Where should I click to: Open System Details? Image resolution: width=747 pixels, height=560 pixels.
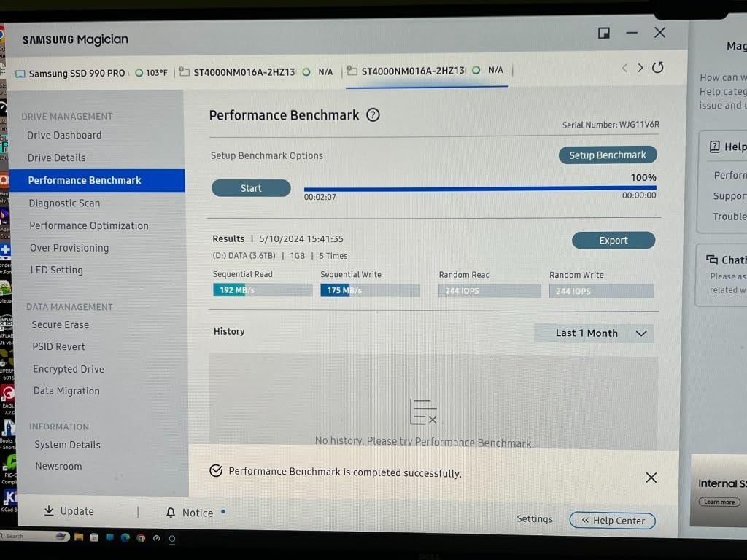68,445
